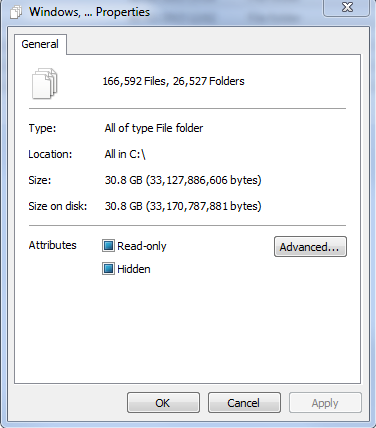This screenshot has width=376, height=428.
Task: Open Advanced attributes dialog
Action: point(310,247)
